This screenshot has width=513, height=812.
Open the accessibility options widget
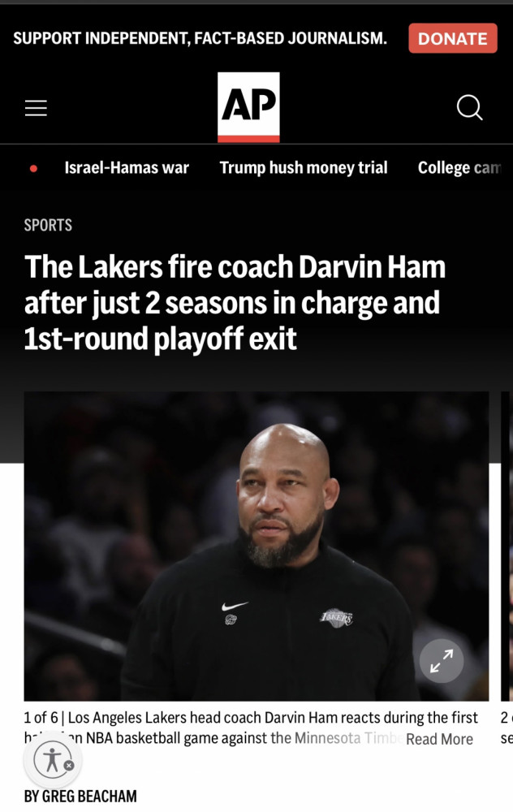(x=50, y=760)
